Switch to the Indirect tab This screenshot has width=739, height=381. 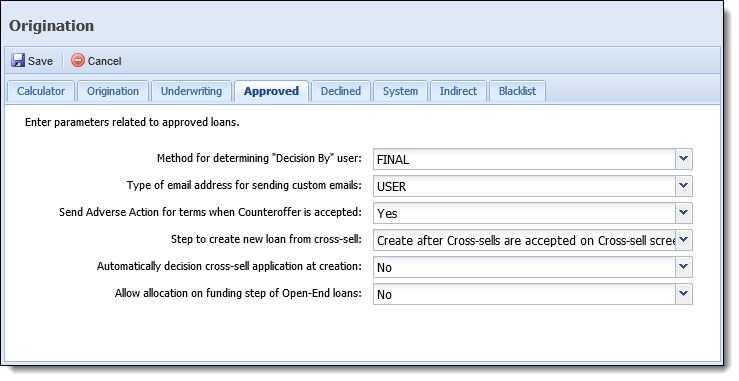click(458, 91)
